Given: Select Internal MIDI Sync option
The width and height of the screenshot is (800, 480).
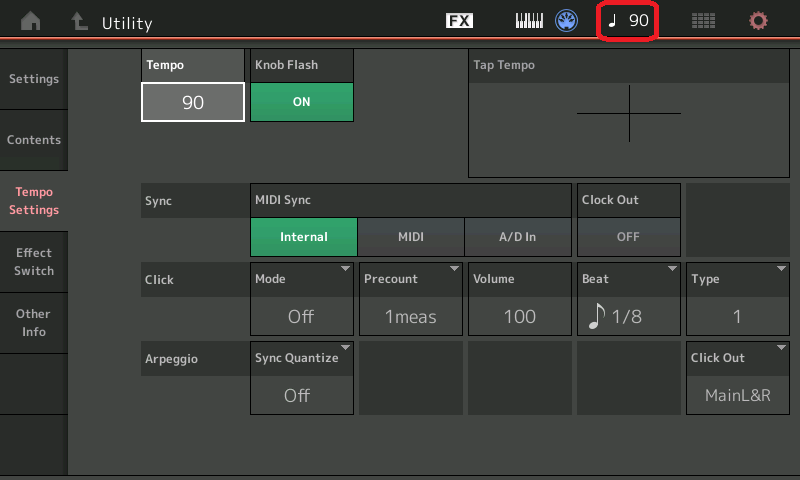Looking at the screenshot, I should click(x=304, y=237).
